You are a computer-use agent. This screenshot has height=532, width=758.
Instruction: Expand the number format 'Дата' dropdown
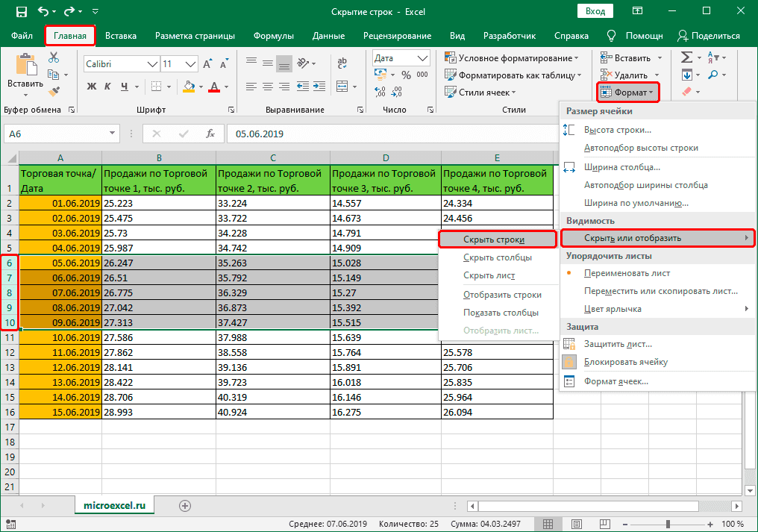424,58
